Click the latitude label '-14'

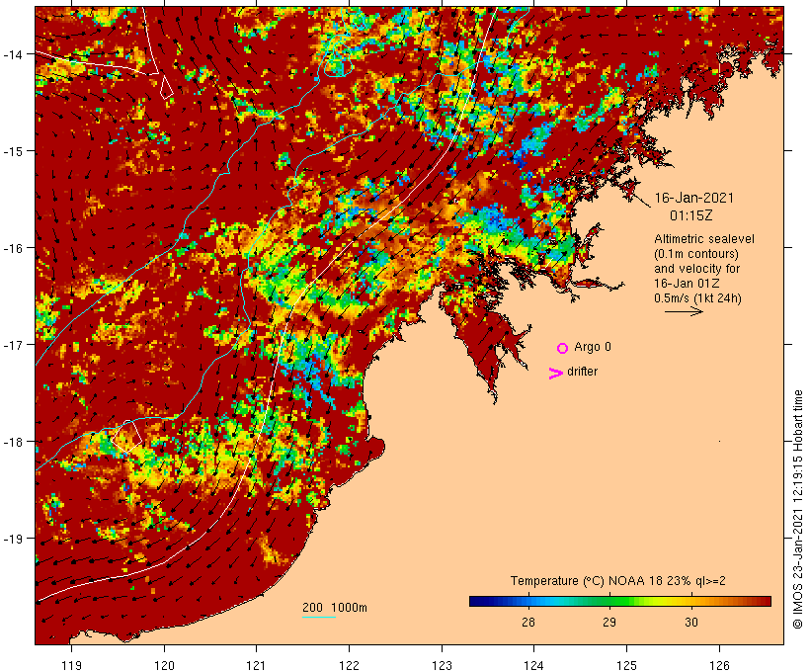point(13,53)
